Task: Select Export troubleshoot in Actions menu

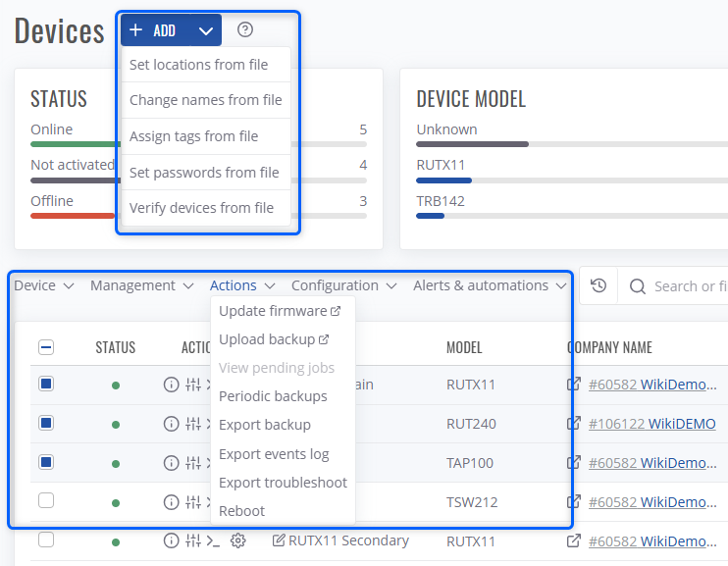Action: (x=283, y=483)
